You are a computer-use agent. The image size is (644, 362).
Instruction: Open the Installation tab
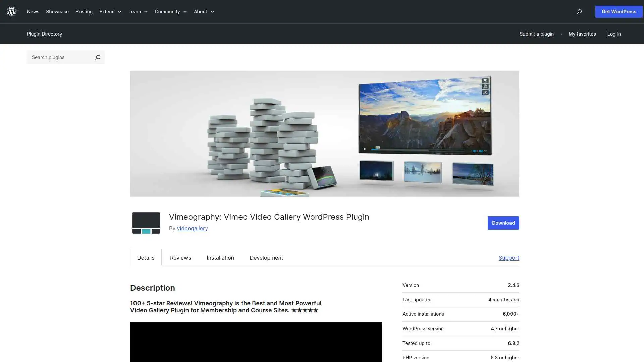(220, 258)
